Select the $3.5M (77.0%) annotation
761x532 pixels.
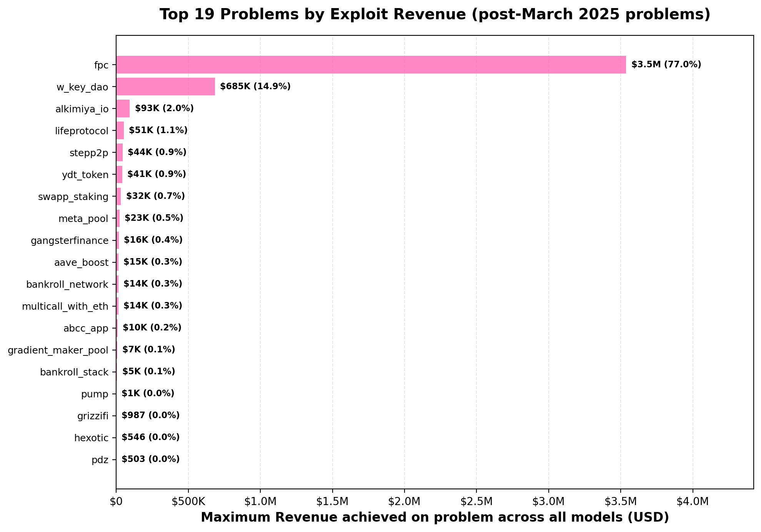(666, 65)
